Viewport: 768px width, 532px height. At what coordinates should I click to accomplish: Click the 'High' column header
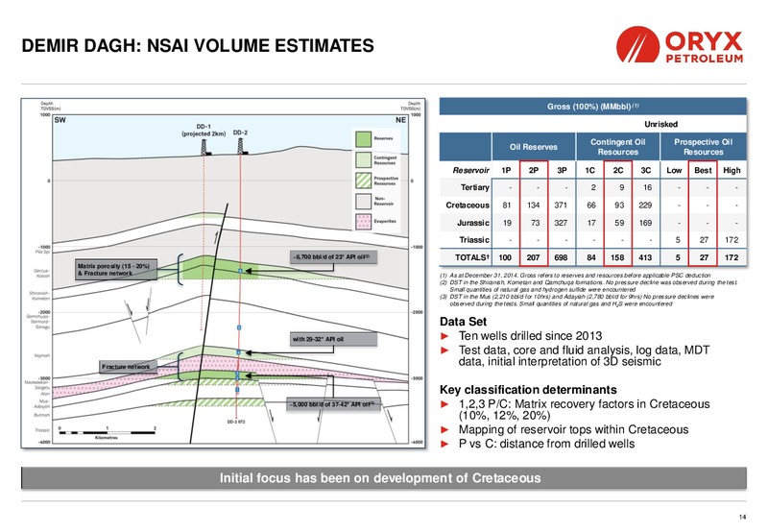tap(732, 170)
